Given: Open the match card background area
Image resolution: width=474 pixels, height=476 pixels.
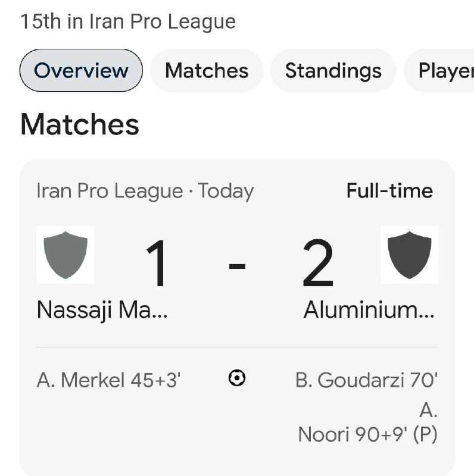Looking at the screenshot, I should (x=237, y=317).
